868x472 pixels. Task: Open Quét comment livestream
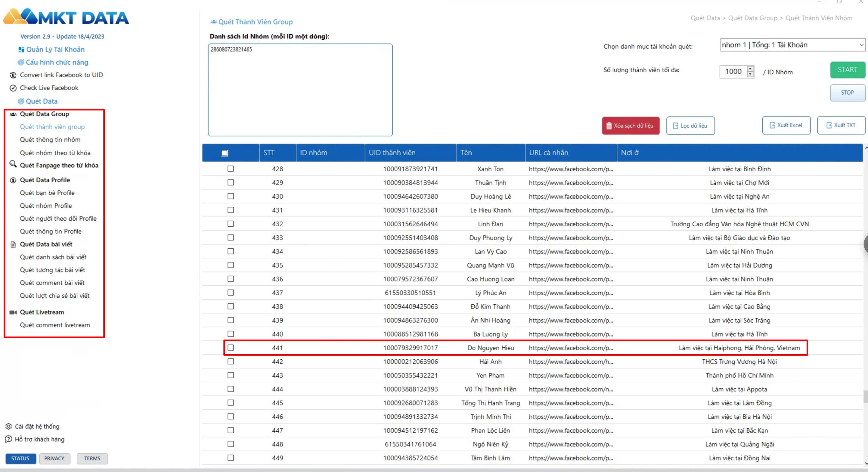pyautogui.click(x=55, y=325)
